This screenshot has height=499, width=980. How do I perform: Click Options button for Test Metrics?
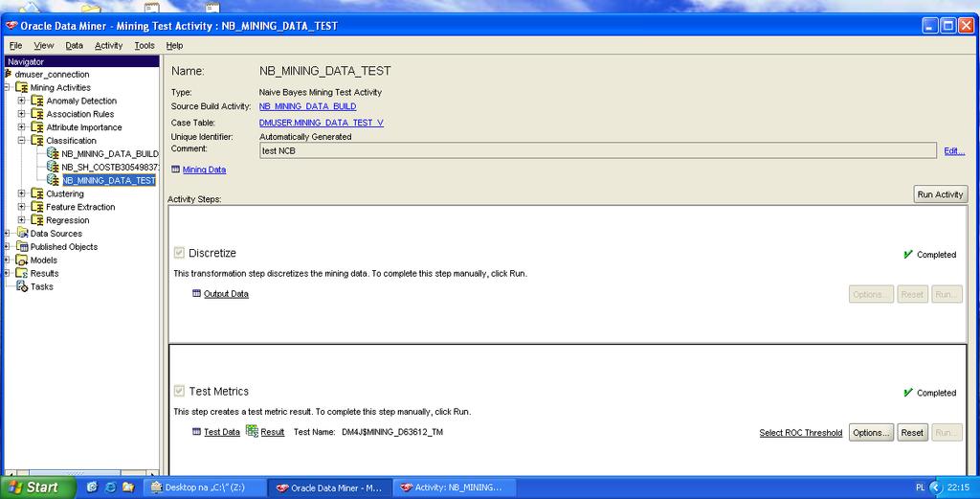(871, 433)
